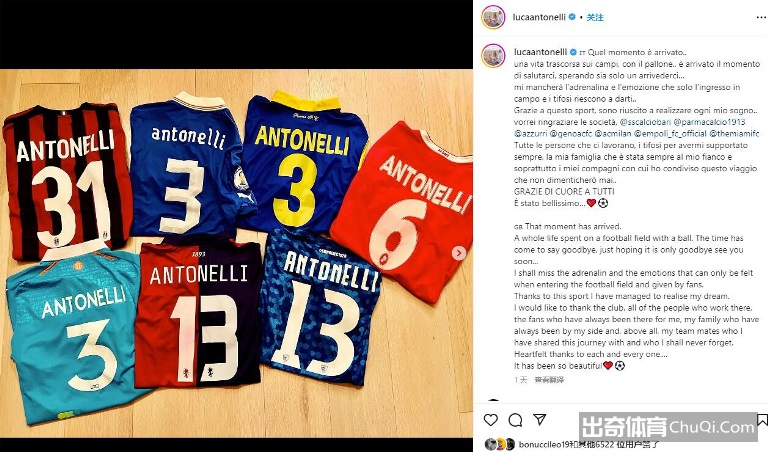Viewport: 768px width, 452px height.
Task: Open @sscalciobari mention link
Action: [x=645, y=122]
